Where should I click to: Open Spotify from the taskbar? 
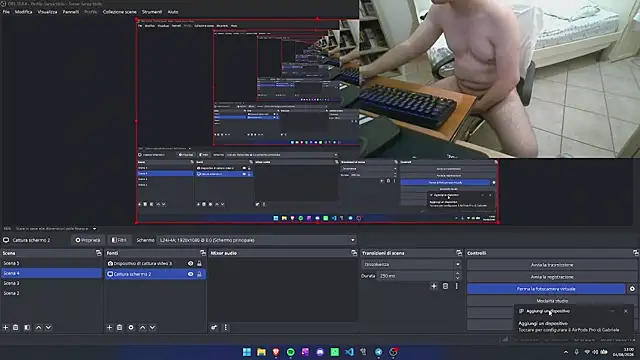[291, 352]
